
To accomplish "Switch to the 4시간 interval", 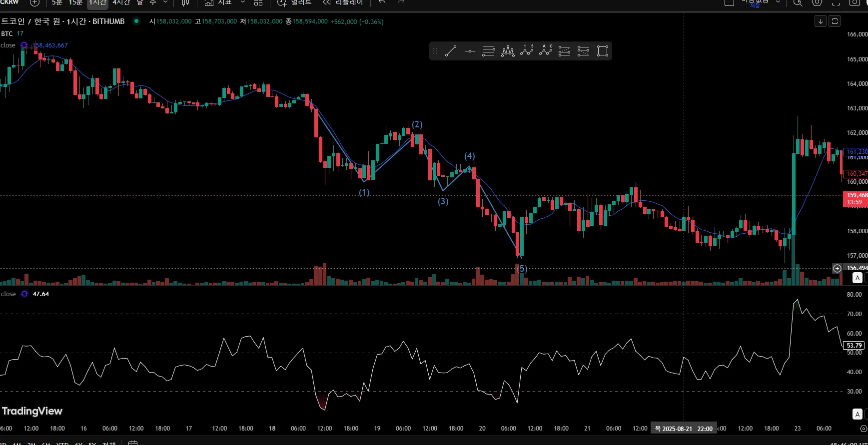I will point(121,2).
